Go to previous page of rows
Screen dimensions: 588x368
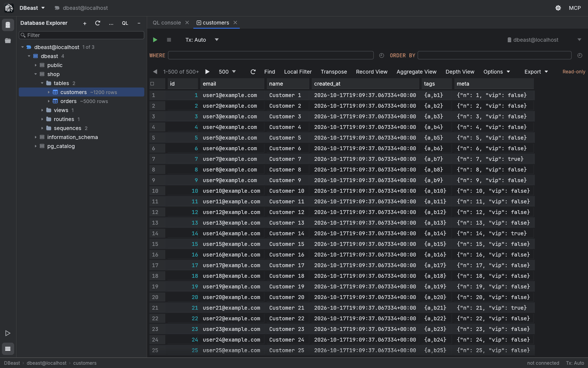155,72
